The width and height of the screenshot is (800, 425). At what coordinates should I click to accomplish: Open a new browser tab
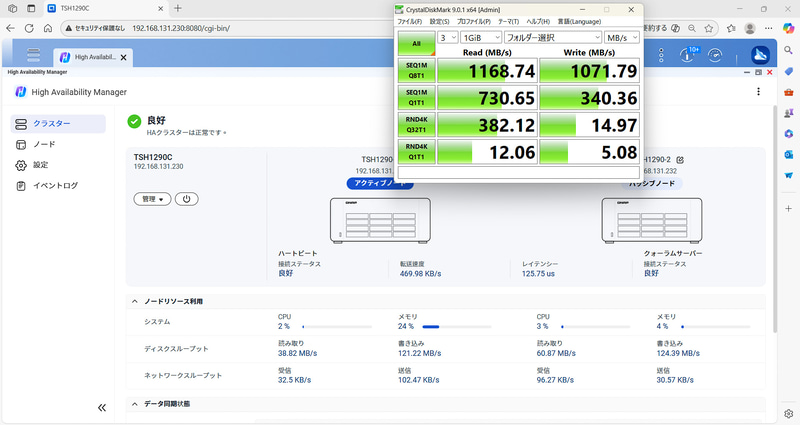point(178,8)
